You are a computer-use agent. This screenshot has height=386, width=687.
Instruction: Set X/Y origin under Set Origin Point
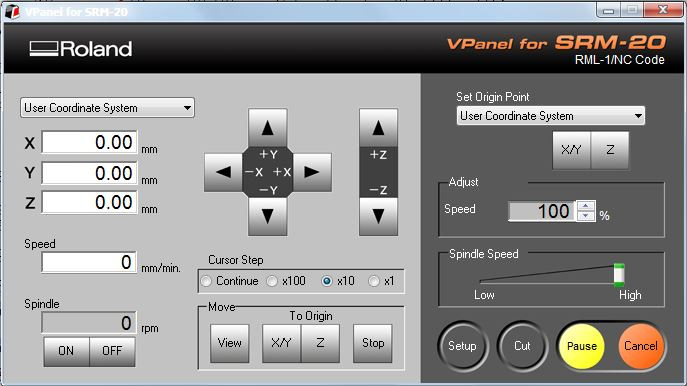point(572,150)
